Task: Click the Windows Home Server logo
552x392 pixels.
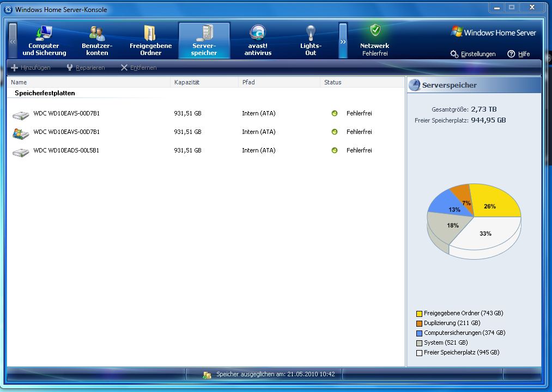Action: (x=493, y=32)
